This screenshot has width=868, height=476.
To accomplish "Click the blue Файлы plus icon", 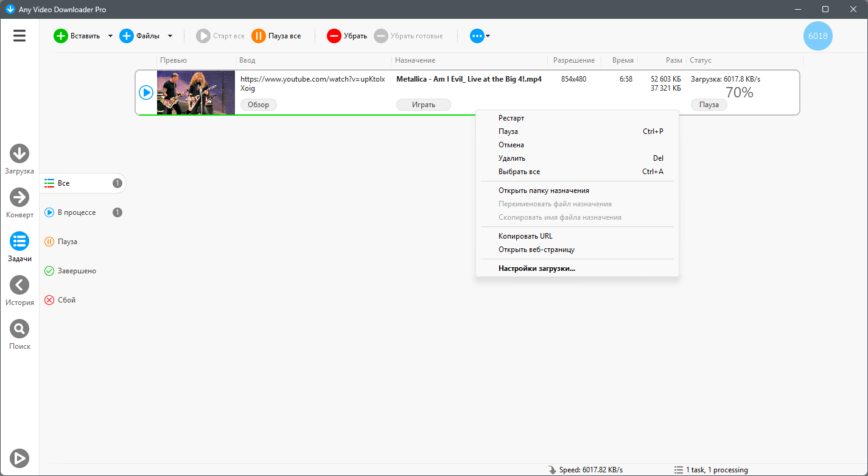I will (126, 36).
